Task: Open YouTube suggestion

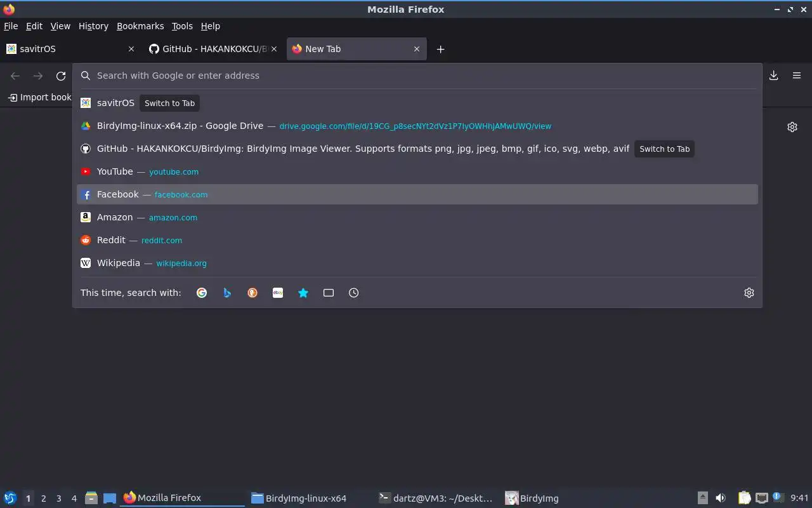Action: tap(417, 171)
